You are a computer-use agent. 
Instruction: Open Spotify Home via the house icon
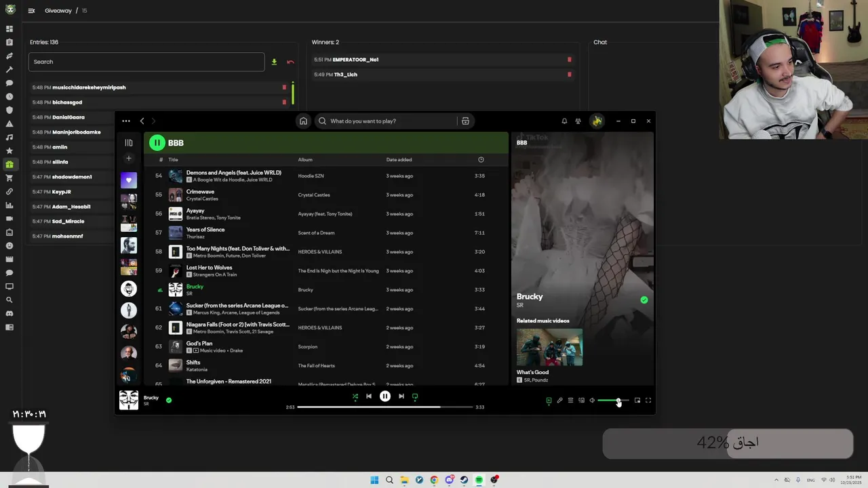pyautogui.click(x=303, y=121)
